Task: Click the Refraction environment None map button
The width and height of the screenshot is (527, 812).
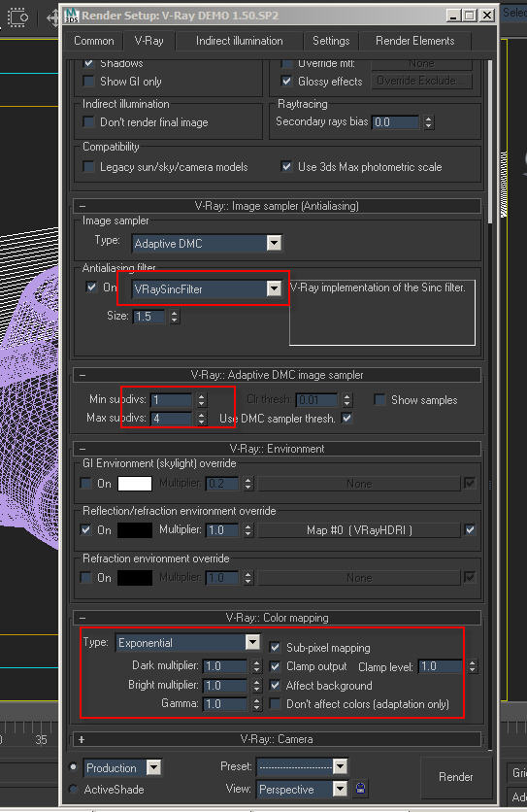Action: point(359,578)
